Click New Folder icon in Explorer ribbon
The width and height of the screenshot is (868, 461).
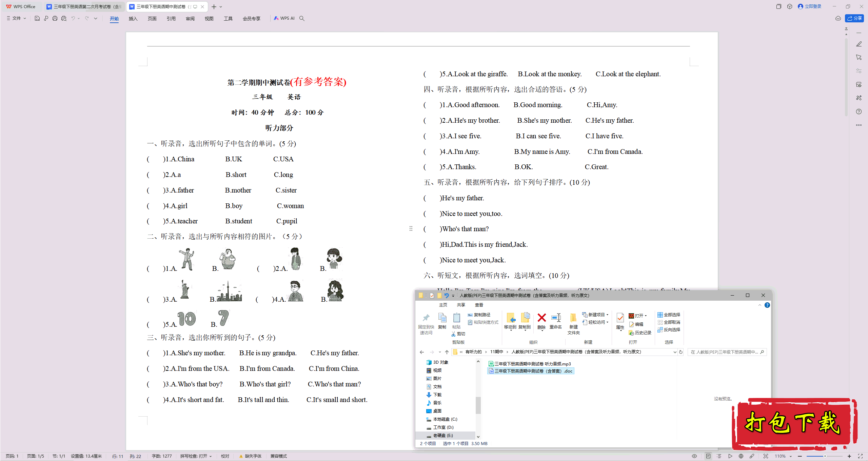tap(573, 324)
